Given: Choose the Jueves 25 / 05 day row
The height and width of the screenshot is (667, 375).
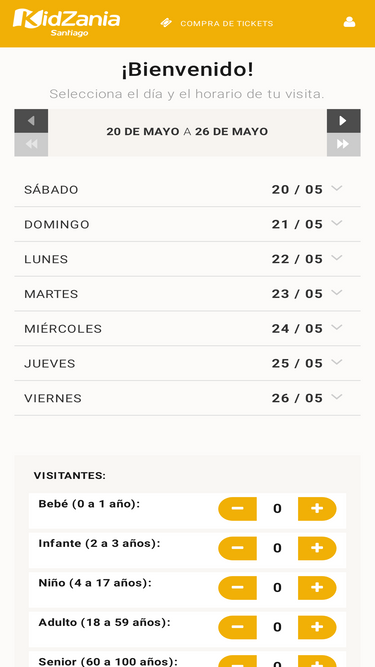Looking at the screenshot, I should pyautogui.click(x=188, y=363).
